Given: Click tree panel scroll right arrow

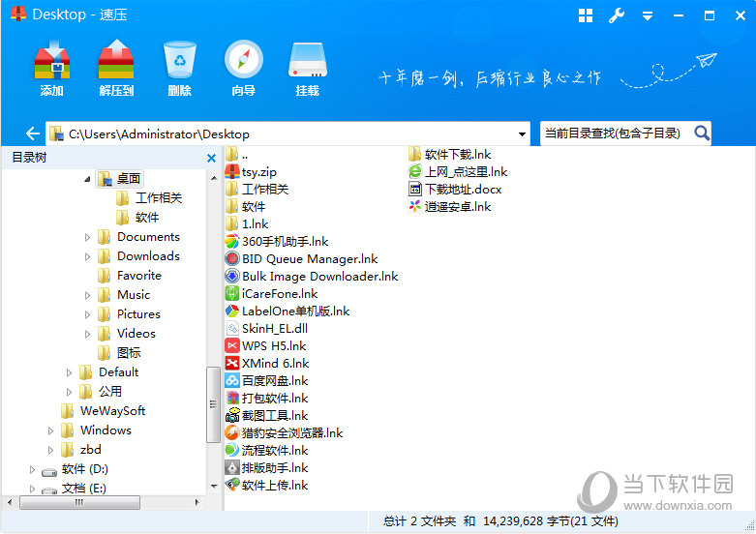Looking at the screenshot, I should pyautogui.click(x=197, y=502).
